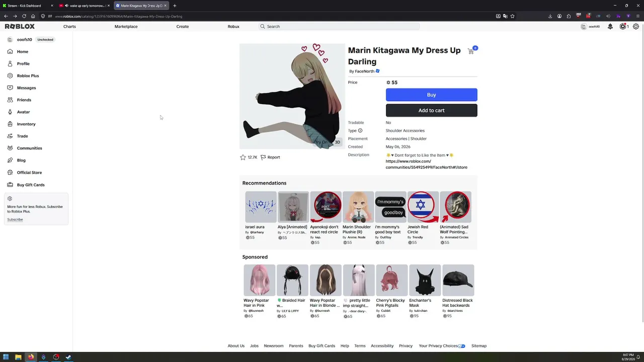Report this item
The image size is (644, 362).
pos(270,157)
